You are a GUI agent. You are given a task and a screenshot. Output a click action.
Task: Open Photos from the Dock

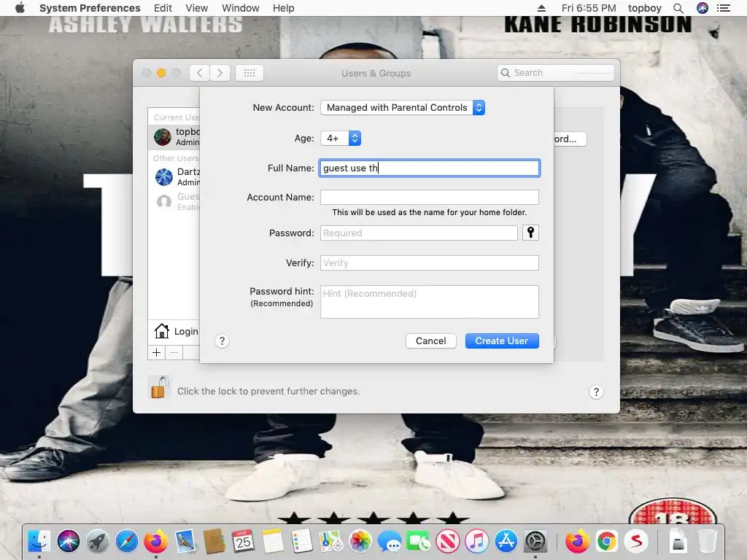tap(360, 542)
